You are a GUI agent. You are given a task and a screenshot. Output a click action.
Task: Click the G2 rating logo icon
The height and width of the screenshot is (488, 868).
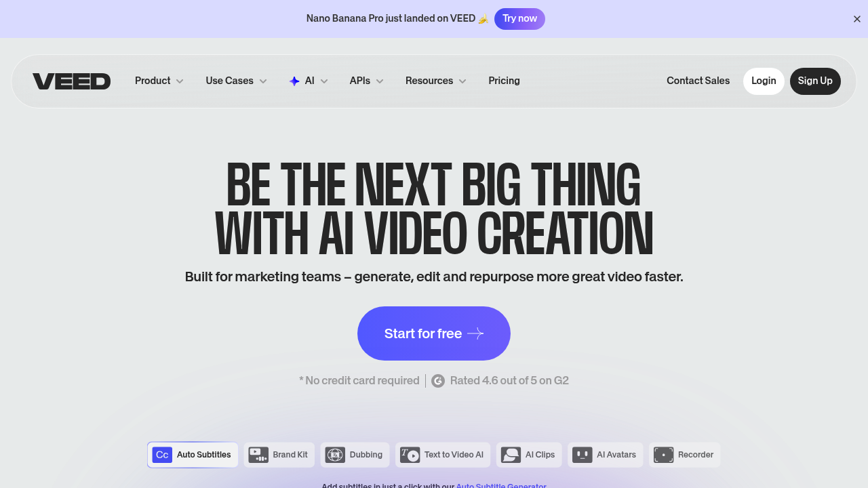point(438,381)
